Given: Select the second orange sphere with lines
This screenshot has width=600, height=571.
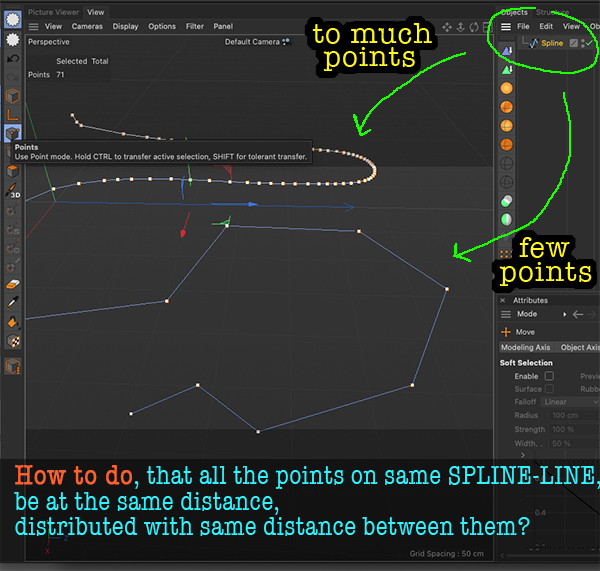Looking at the screenshot, I should [507, 107].
